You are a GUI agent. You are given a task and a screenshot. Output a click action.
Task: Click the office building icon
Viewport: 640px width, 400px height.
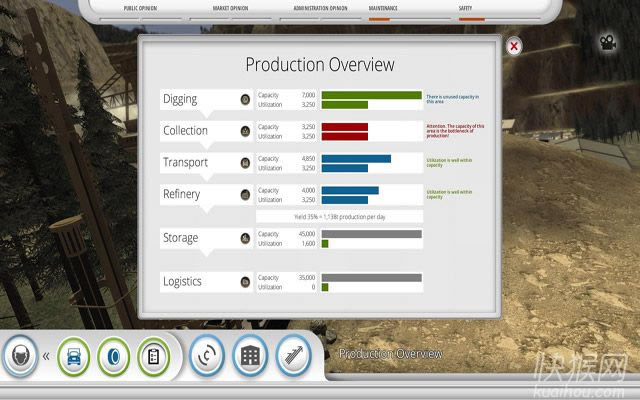click(x=250, y=356)
